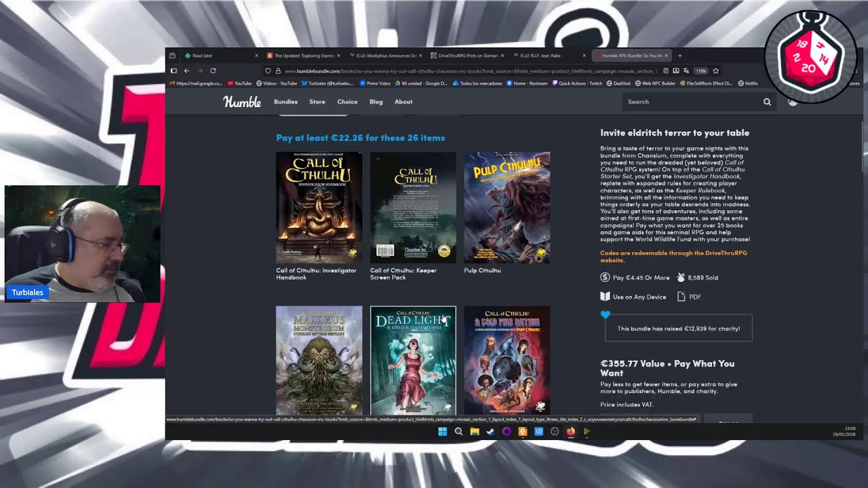The height and width of the screenshot is (488, 868).
Task: Open Pulp Cthulhu book cover
Action: click(x=507, y=207)
